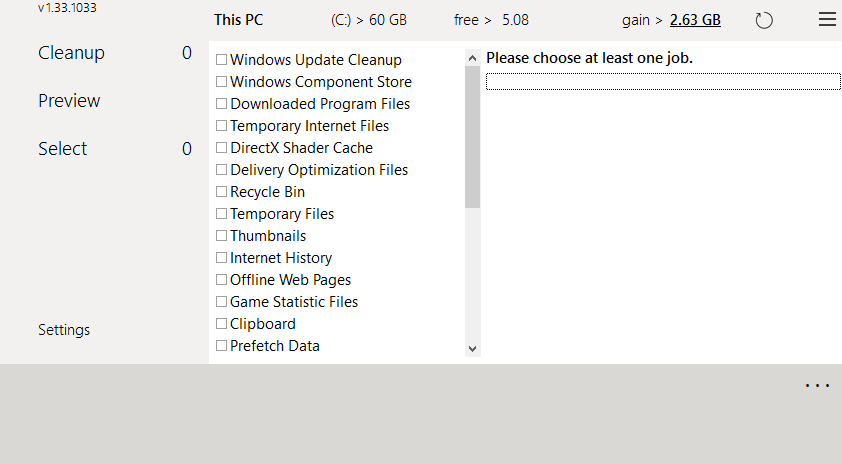This screenshot has height=464, width=842.
Task: Click the refresh icon in top bar
Action: (764, 20)
